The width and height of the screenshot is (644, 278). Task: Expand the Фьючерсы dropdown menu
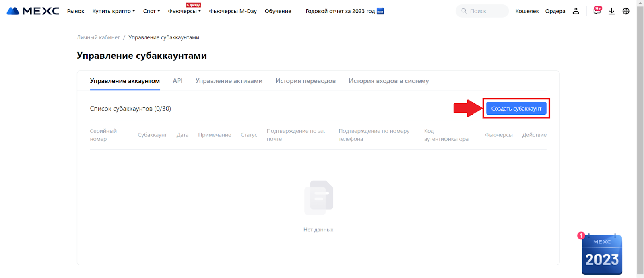tap(184, 11)
